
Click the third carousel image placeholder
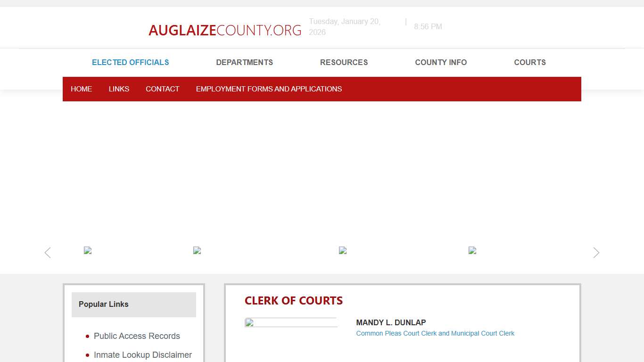(x=343, y=250)
